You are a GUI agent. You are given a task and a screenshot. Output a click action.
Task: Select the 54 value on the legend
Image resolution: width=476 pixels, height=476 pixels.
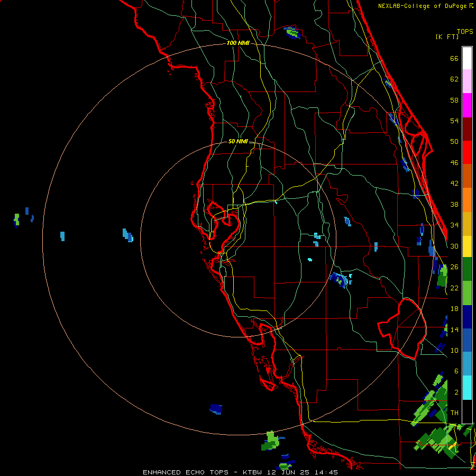[454, 121]
